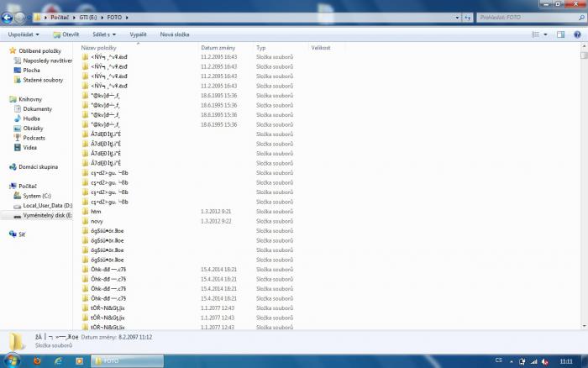Launch Firefox from the taskbar
Screen dimensions: 588x368
coord(37,360)
